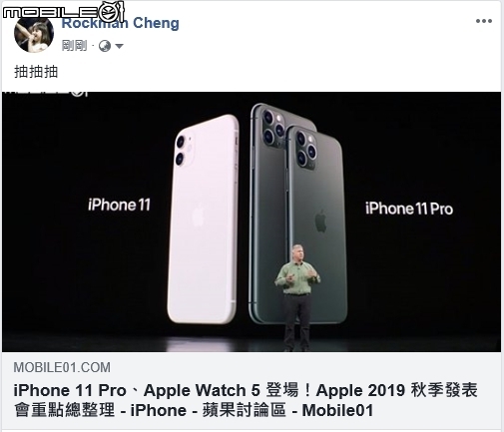The image size is (504, 432).
Task: Open the iPhone 11 Pro article title link
Action: 246,400
